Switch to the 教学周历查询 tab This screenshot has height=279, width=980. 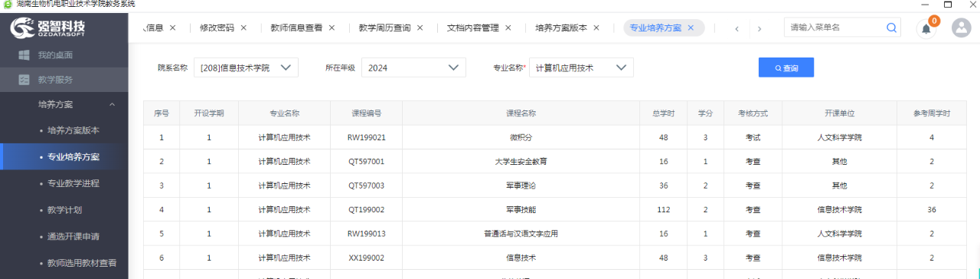coord(384,28)
